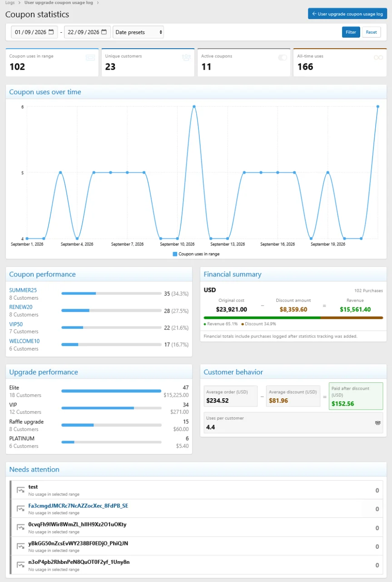Click the end date field 22/09/2026
The width and height of the screenshot is (392, 582).
point(88,32)
